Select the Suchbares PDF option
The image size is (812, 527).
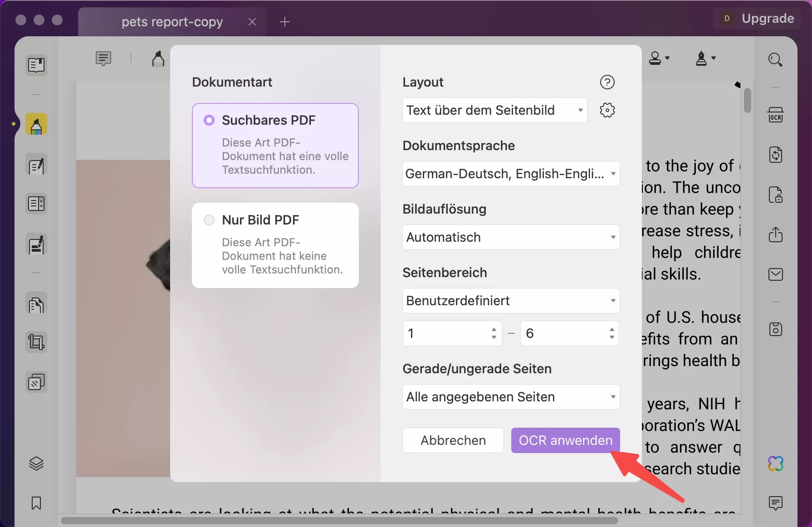click(x=275, y=146)
